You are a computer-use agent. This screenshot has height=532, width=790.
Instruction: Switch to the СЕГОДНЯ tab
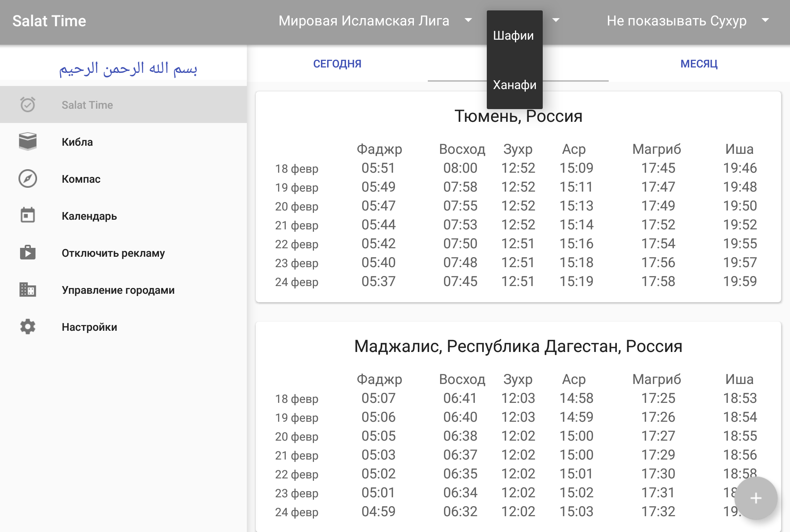tap(337, 64)
